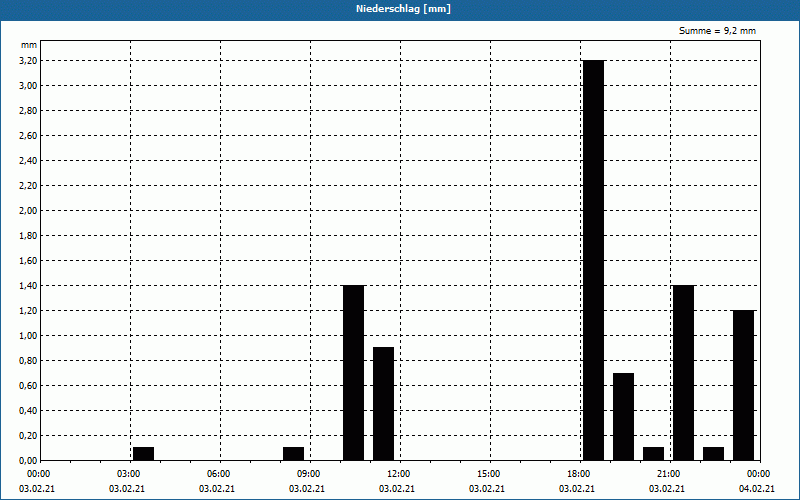This screenshot has width=800, height=500.
Task: Click the 12:00 time axis label
Action: pyautogui.click(x=399, y=474)
